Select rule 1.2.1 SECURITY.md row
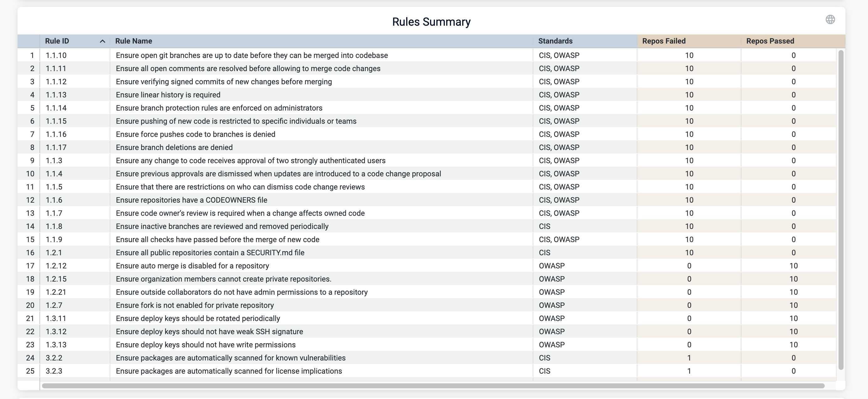The width and height of the screenshot is (868, 399). [x=210, y=252]
